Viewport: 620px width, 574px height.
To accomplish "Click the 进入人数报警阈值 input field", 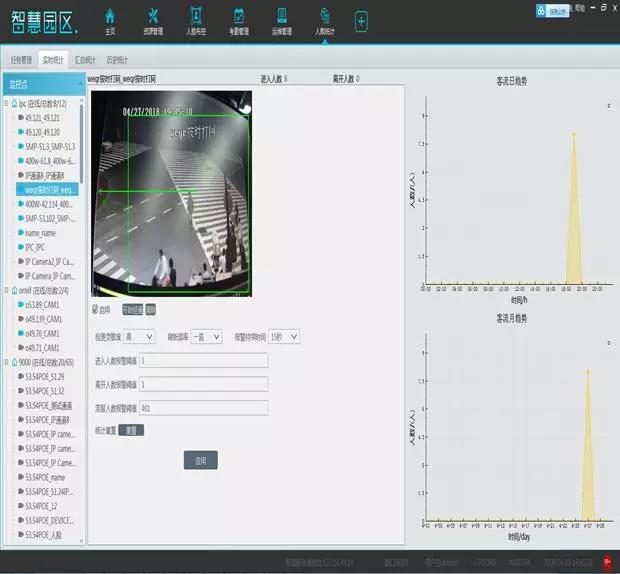I will pos(203,360).
